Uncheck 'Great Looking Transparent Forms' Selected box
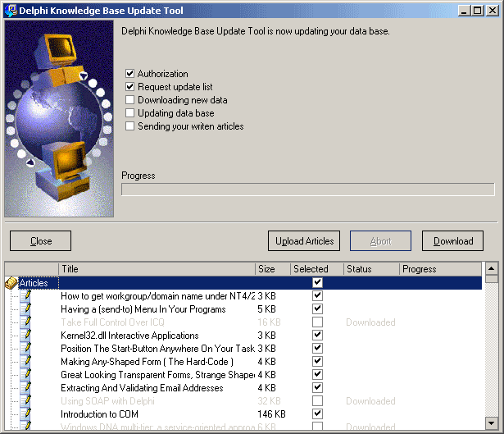This screenshot has height=434, width=504. [x=318, y=374]
